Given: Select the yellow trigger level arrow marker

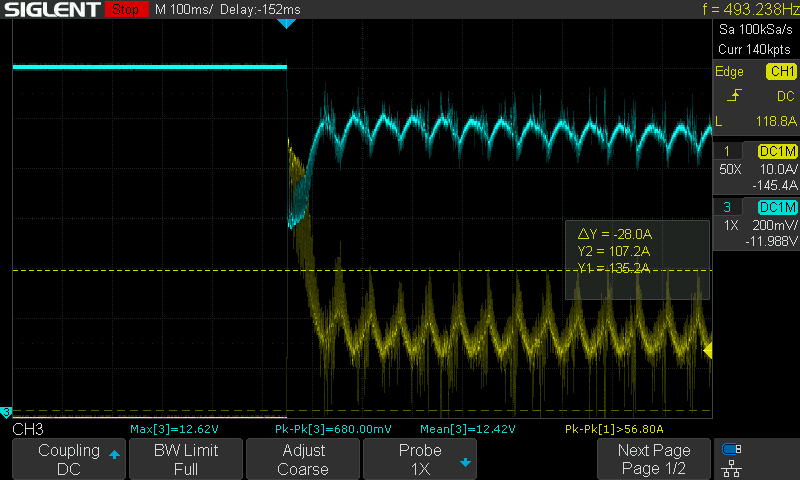Looking at the screenshot, I should [x=708, y=351].
